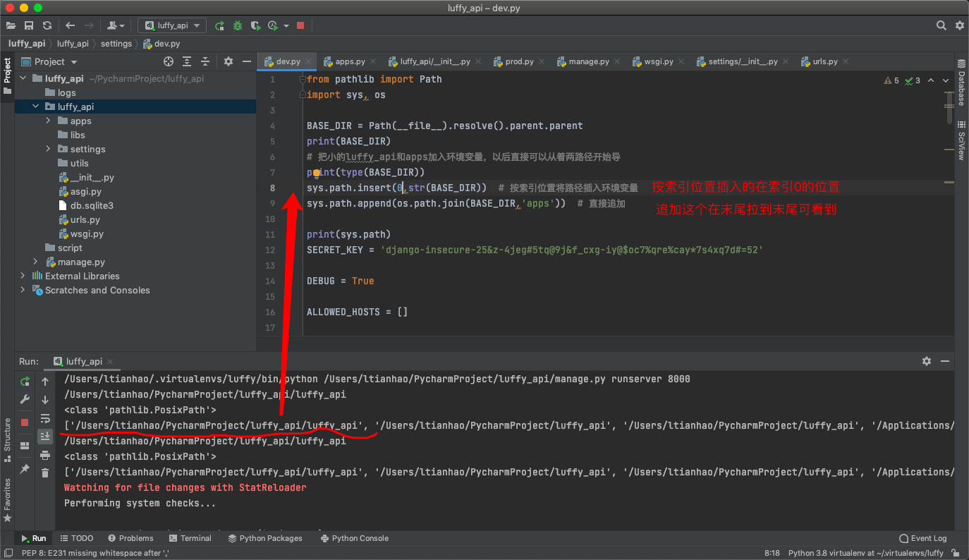The height and width of the screenshot is (560, 969).
Task: Toggle soft-wrap in the Run console
Action: 45,418
